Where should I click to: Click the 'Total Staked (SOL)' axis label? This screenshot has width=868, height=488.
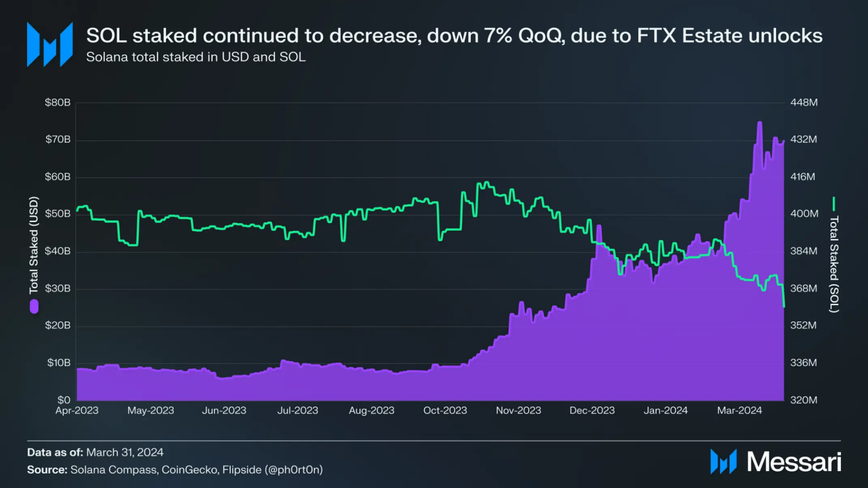834,264
